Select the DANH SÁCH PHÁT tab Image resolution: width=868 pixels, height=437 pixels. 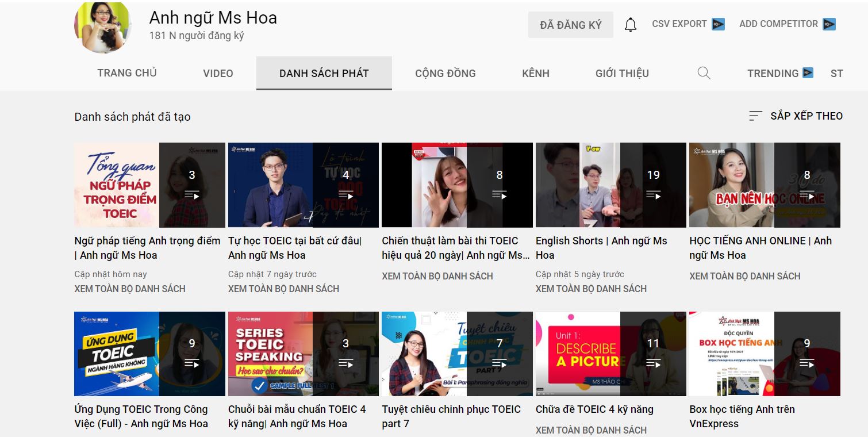pyautogui.click(x=324, y=73)
